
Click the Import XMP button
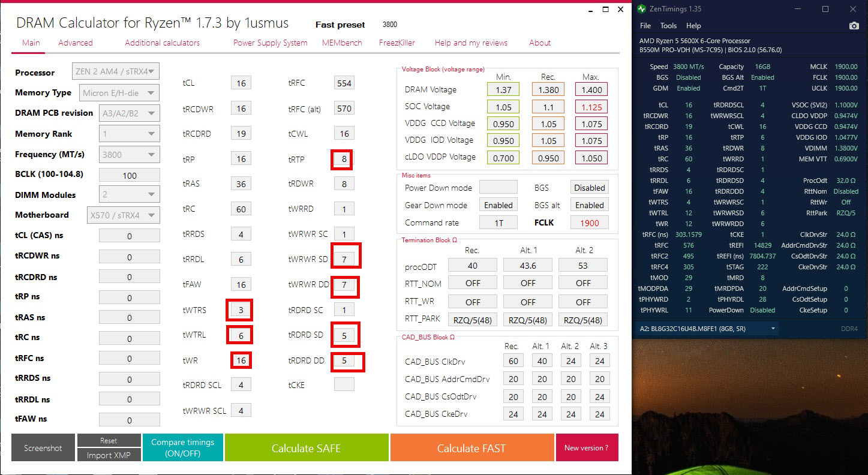[109, 455]
